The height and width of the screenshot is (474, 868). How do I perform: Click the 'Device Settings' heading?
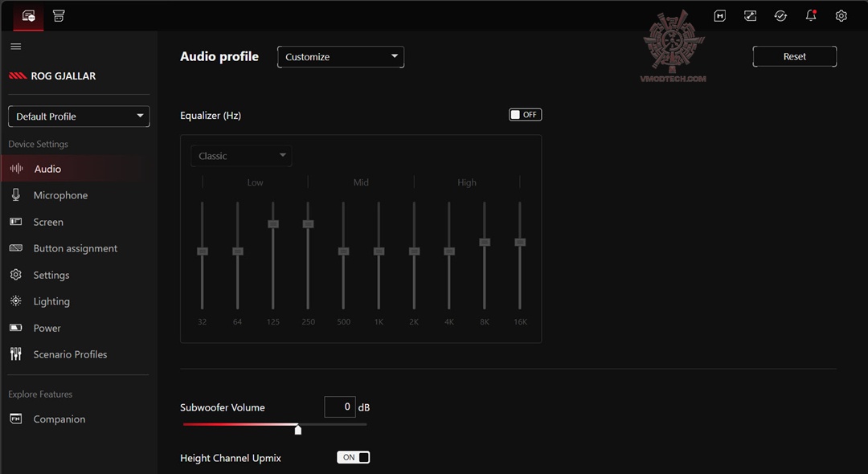coord(39,144)
